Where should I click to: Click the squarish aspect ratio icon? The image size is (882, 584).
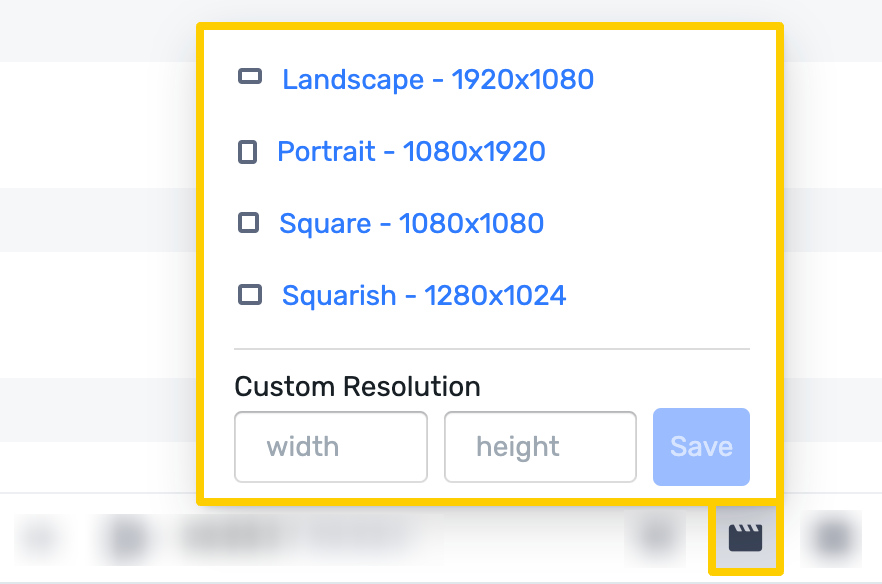point(249,294)
